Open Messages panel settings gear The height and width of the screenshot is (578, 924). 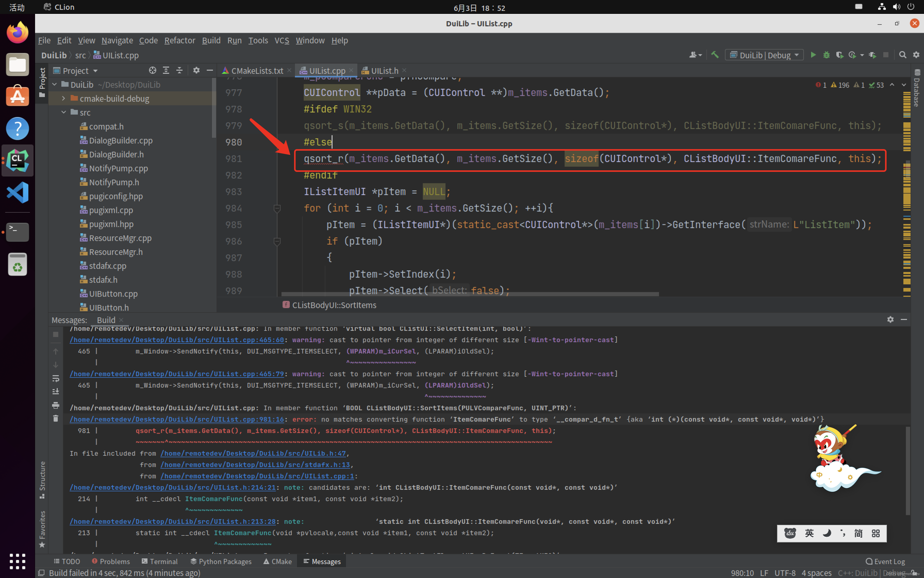point(890,320)
